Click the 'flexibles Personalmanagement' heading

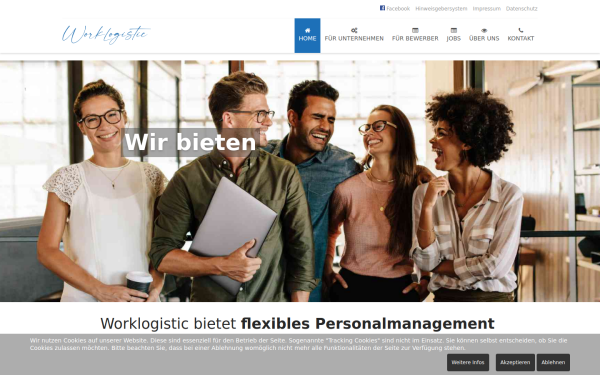tap(367, 324)
